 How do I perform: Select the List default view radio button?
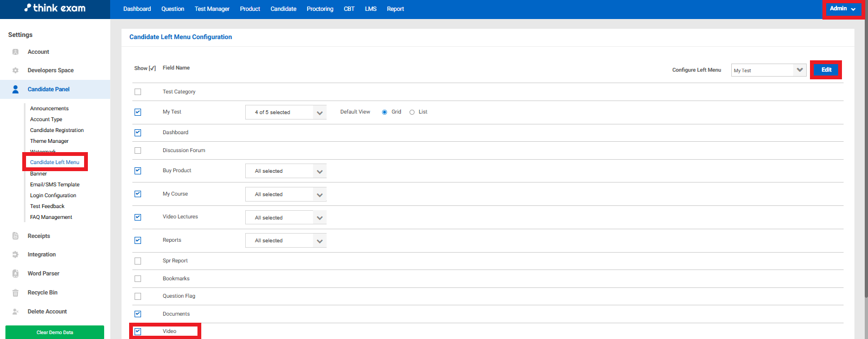(x=412, y=112)
